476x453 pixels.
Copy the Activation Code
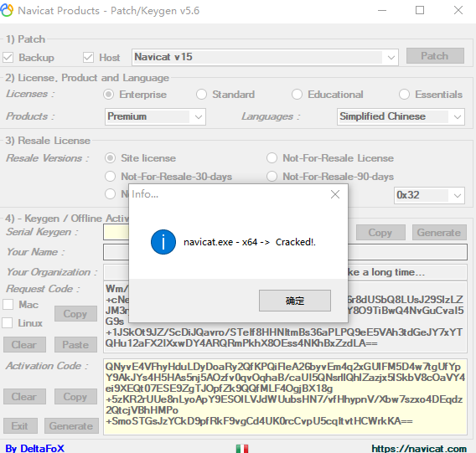tap(75, 397)
